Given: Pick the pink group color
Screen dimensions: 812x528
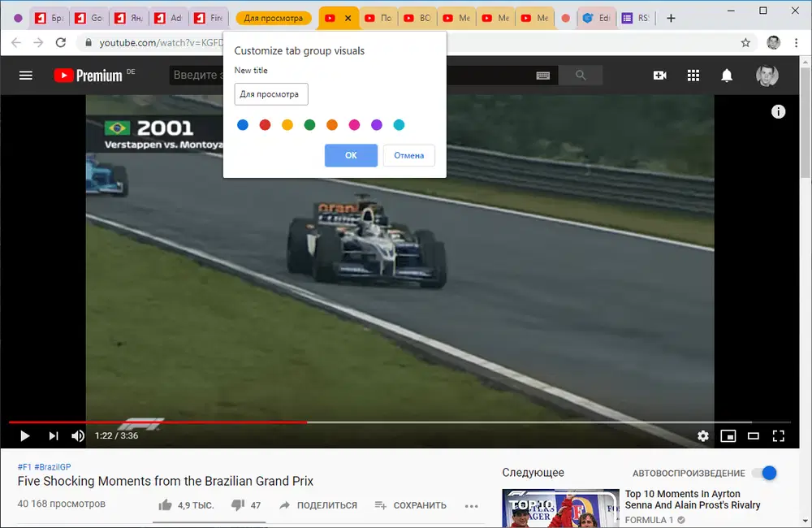Looking at the screenshot, I should click(x=354, y=125).
